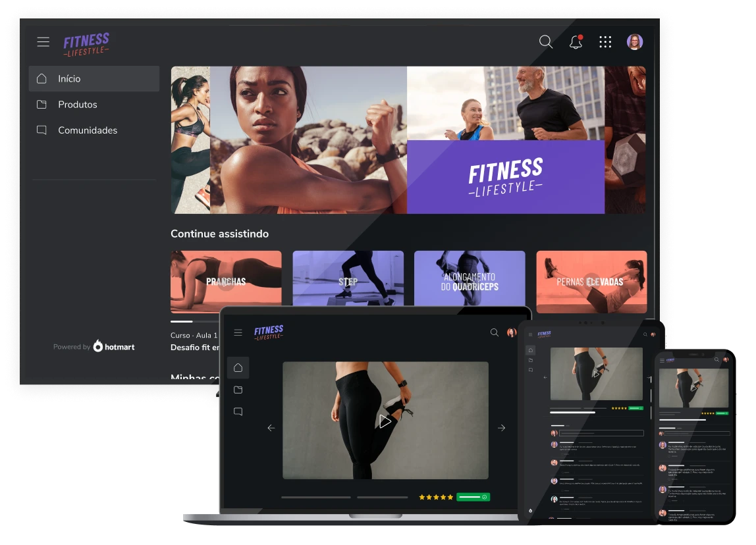Click the green complete button on the laptop
The width and height of the screenshot is (756, 545).
click(x=473, y=498)
